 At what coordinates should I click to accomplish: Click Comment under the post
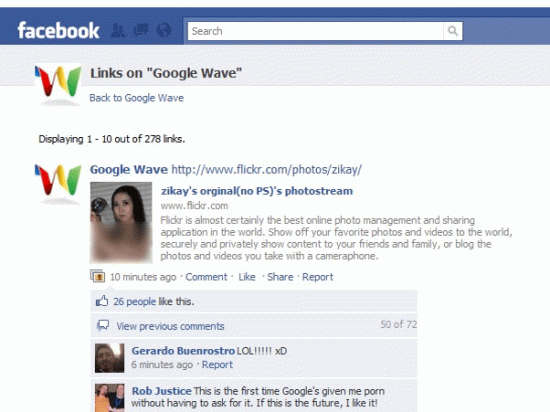(206, 277)
